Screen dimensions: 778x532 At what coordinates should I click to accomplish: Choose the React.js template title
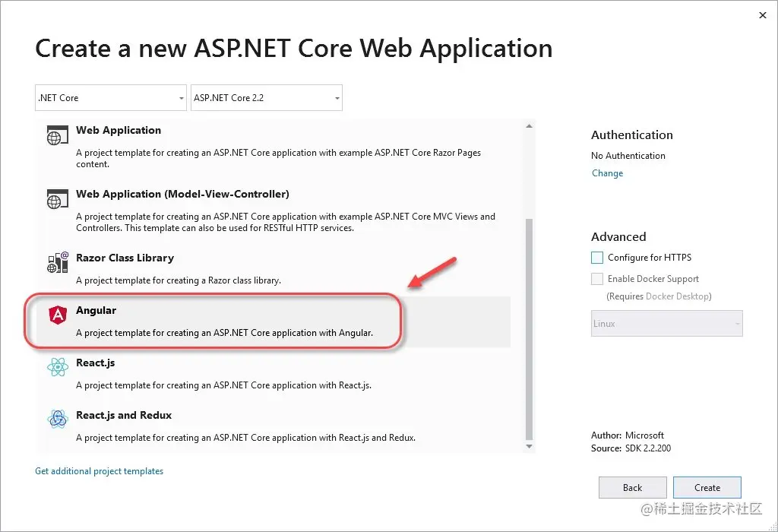pyautogui.click(x=95, y=363)
